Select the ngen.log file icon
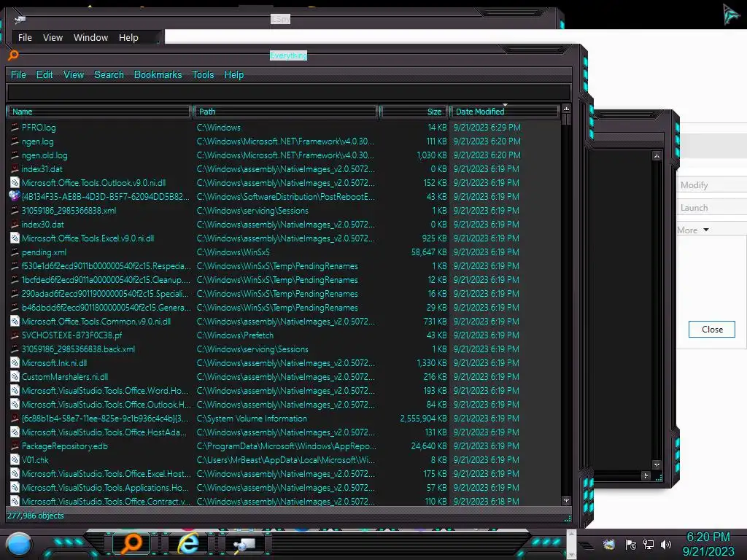 15,141
